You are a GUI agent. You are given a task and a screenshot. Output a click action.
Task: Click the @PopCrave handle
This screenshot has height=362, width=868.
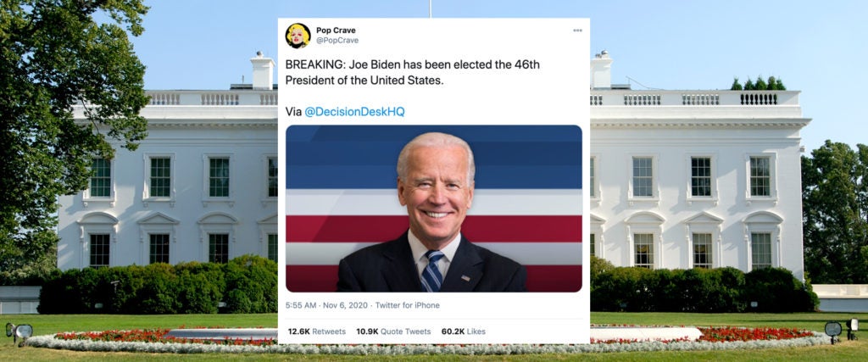[337, 41]
